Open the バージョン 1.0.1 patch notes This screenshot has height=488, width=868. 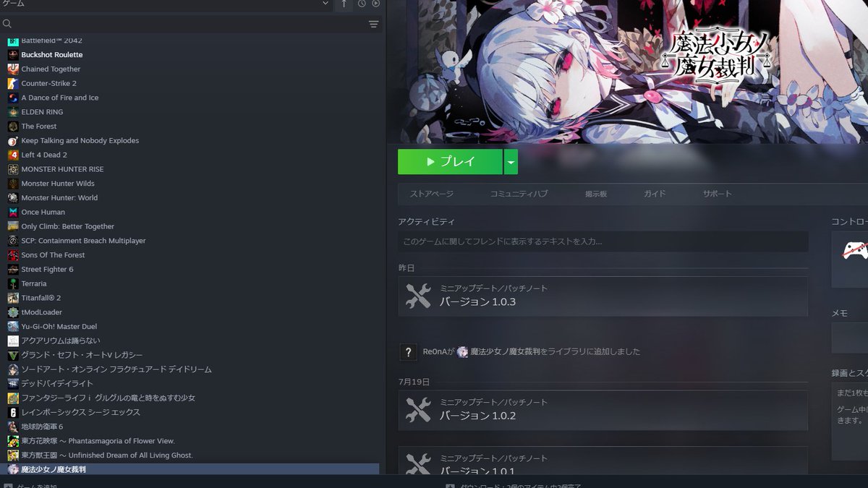[x=603, y=461]
